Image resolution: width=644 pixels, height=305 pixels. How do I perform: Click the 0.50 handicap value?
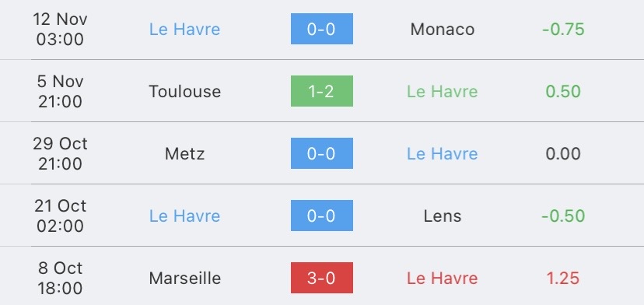tap(563, 91)
